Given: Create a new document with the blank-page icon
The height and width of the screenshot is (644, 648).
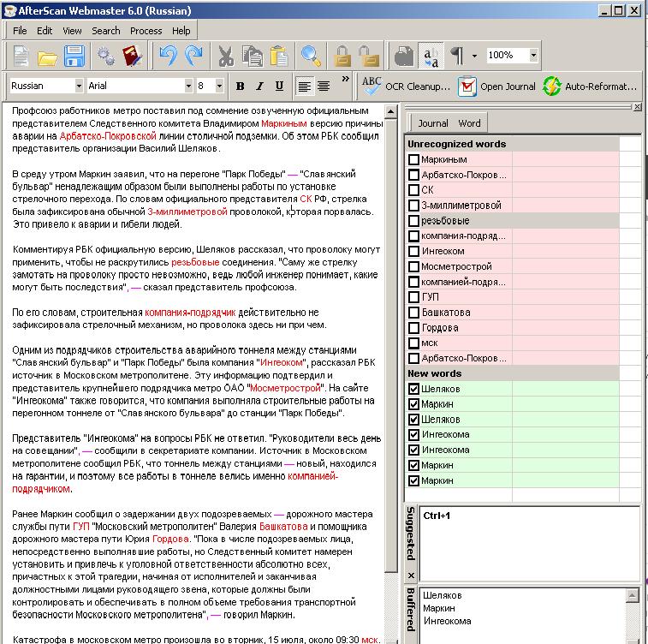Looking at the screenshot, I should 21,56.
